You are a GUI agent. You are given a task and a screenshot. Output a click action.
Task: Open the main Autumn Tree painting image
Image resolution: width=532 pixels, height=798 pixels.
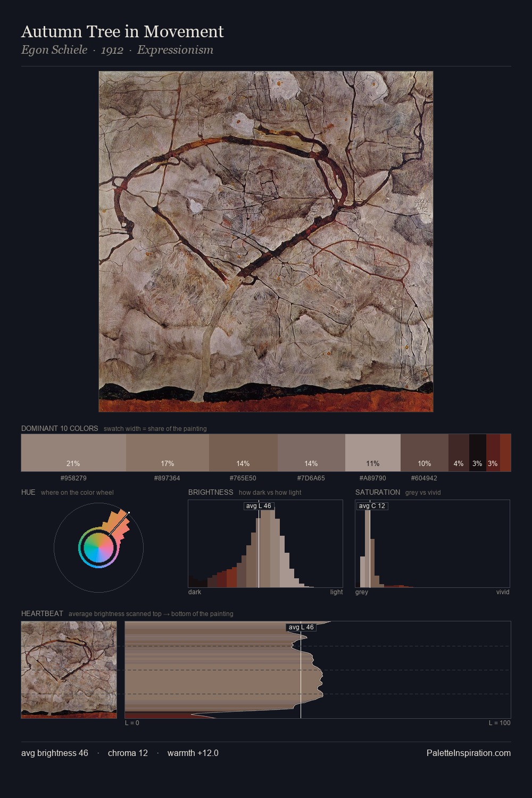[x=266, y=242]
